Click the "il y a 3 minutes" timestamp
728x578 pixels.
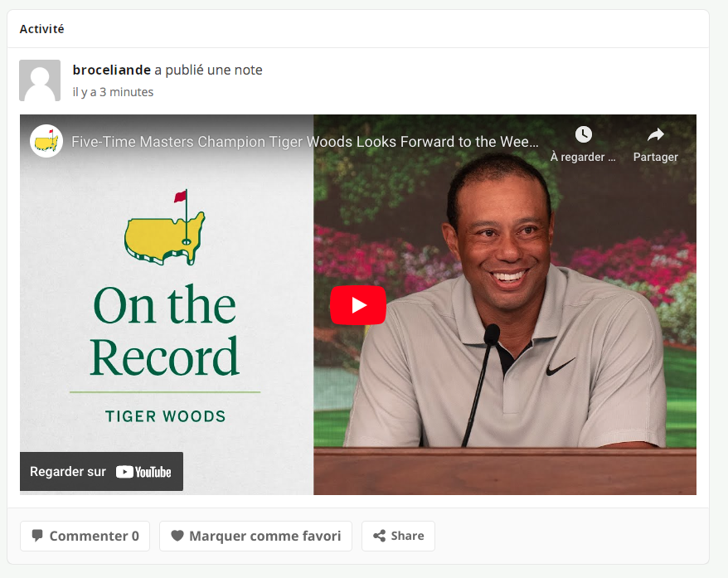coord(113,92)
